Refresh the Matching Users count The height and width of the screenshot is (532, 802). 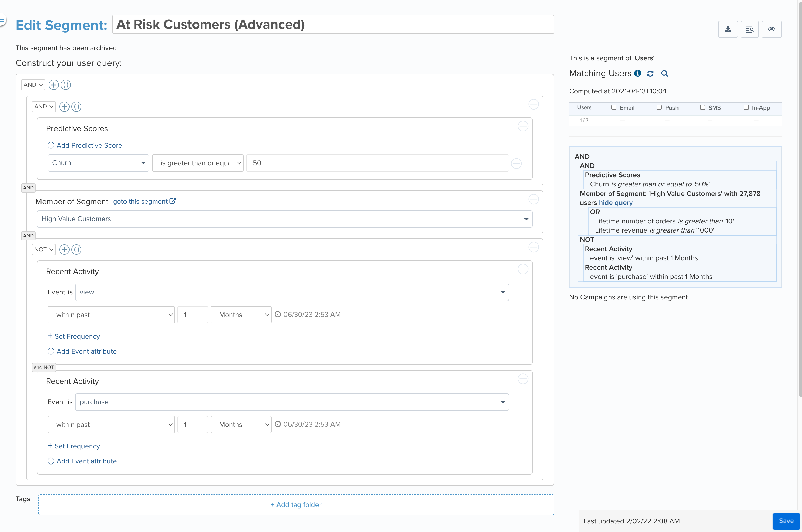pyautogui.click(x=650, y=73)
